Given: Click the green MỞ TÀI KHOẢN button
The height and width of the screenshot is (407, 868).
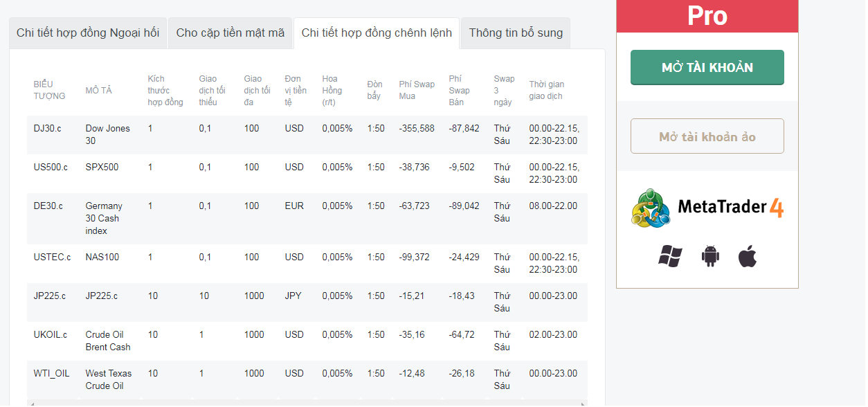Looking at the screenshot, I should click(x=707, y=68).
